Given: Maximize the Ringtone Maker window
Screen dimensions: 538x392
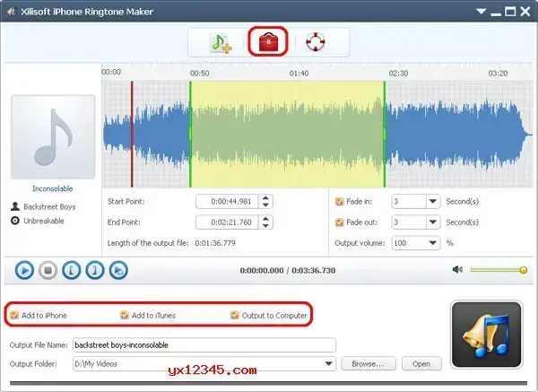Looking at the screenshot, I should coord(510,12).
